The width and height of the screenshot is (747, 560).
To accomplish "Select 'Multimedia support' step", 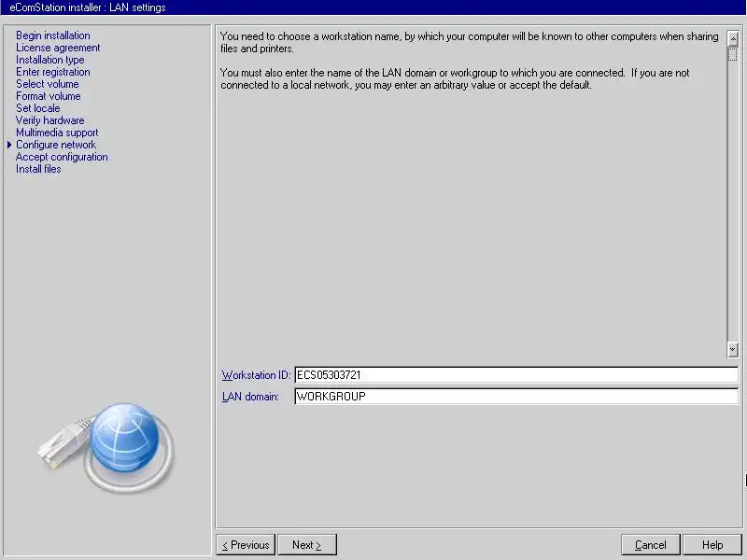I will pos(57,133).
